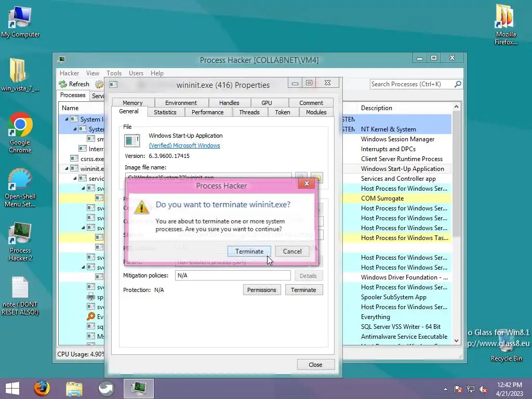Image resolution: width=532 pixels, height=399 pixels.
Task: Launch Firefox from the taskbar
Action: (x=42, y=389)
